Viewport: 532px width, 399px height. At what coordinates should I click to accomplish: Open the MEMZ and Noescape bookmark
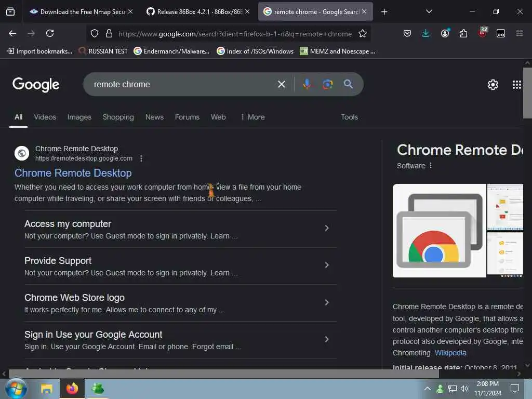tap(338, 51)
